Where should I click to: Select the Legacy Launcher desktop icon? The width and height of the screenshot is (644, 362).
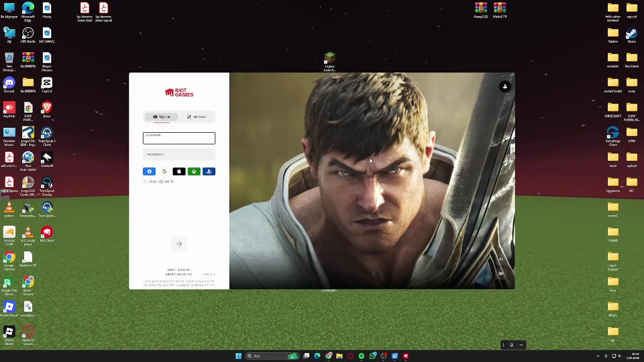click(x=330, y=62)
